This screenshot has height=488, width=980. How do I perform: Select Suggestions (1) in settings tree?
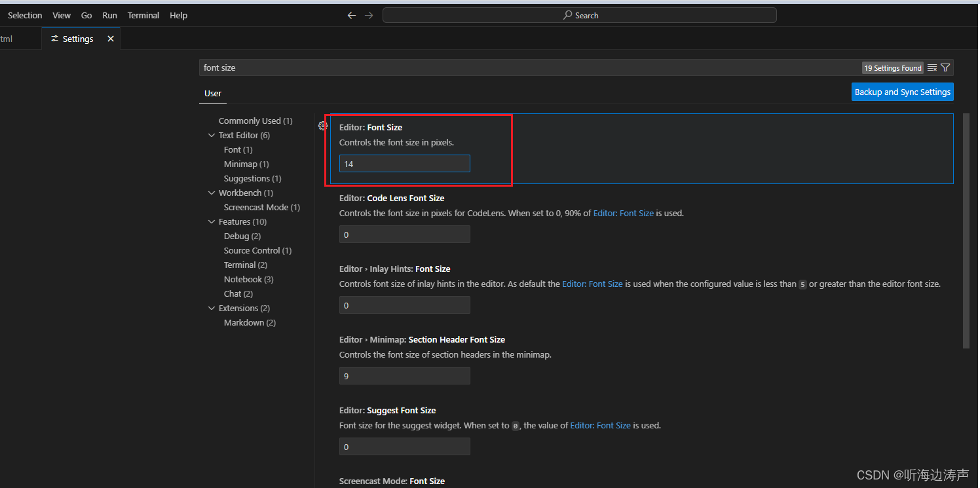pos(252,178)
